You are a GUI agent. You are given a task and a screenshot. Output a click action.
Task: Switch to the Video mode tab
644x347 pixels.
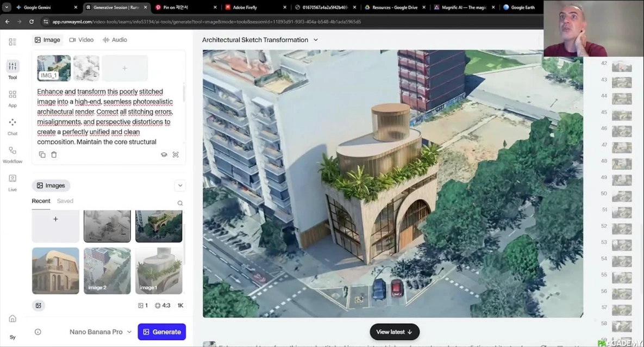pyautogui.click(x=82, y=40)
